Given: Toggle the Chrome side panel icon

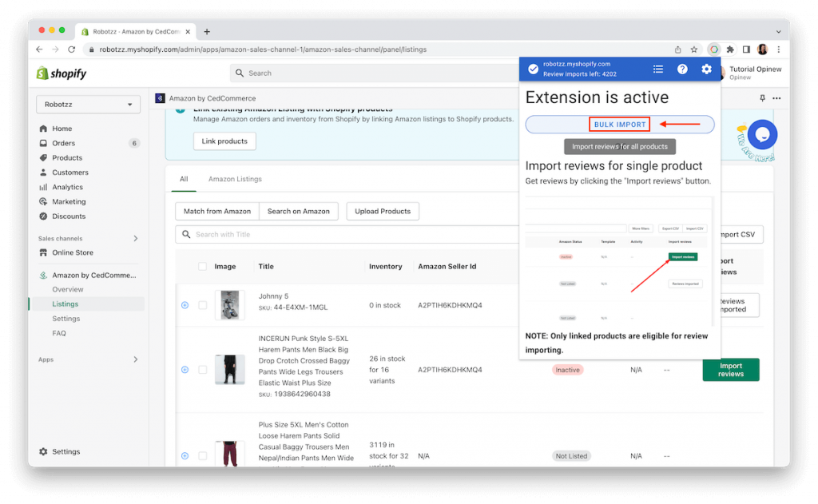Looking at the screenshot, I should (746, 49).
